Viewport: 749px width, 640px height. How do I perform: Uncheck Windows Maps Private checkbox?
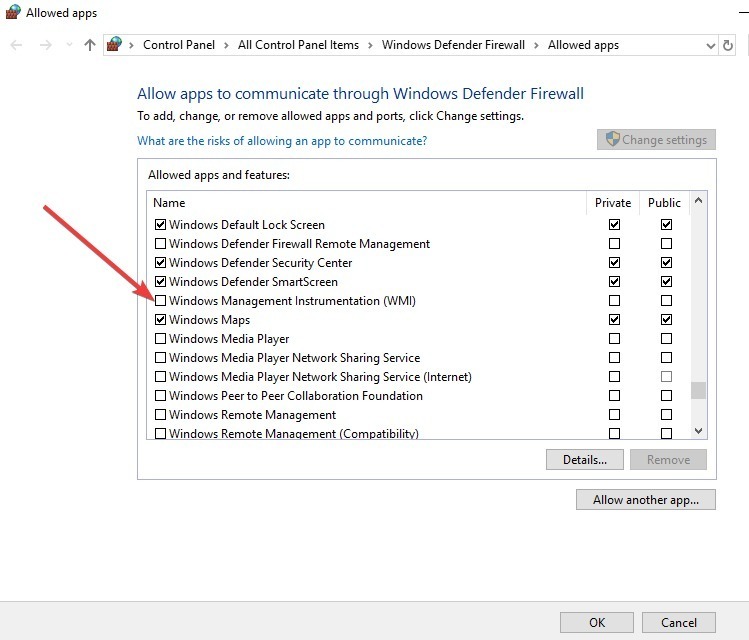[x=614, y=319]
